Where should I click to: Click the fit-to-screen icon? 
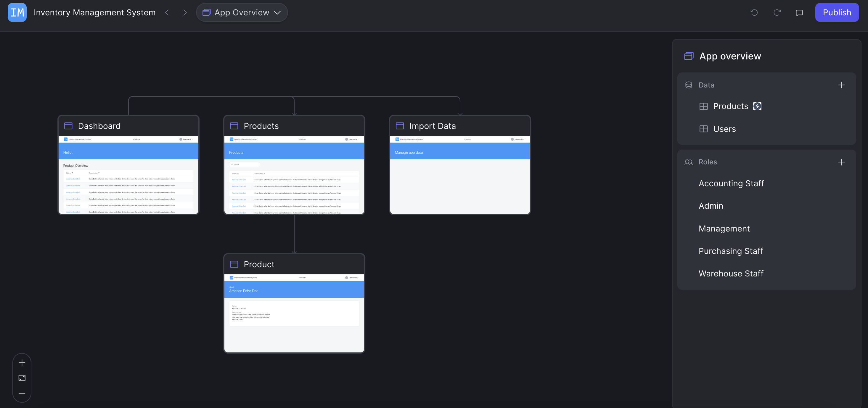coord(22,378)
